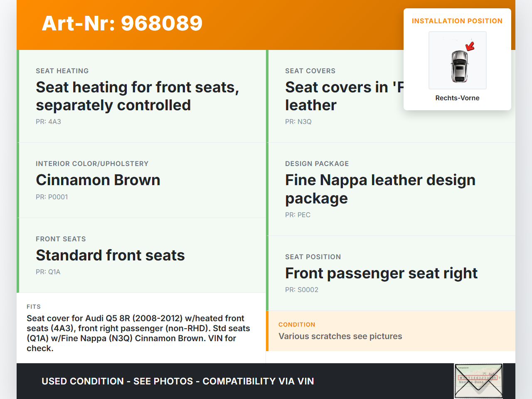
Task: Click the PR: 4A3 code
Action: click(x=48, y=121)
